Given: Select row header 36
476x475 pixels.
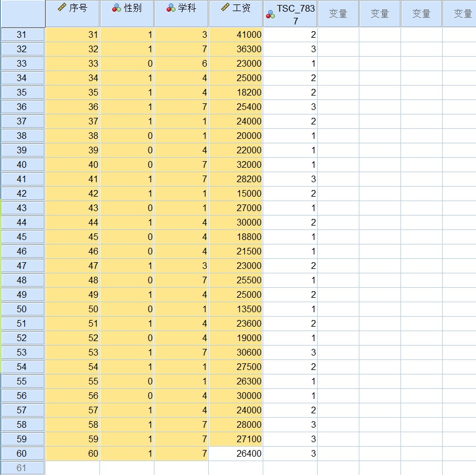Looking at the screenshot, I should coord(23,107).
